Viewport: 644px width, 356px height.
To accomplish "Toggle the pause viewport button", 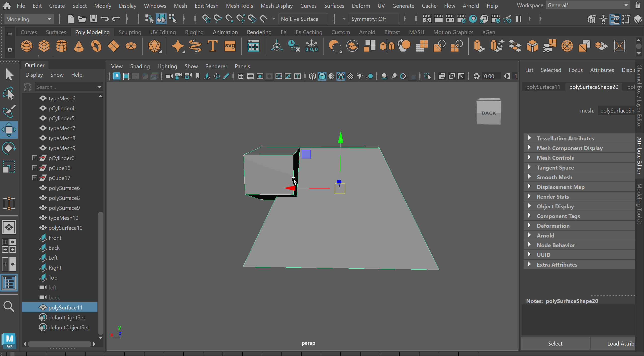I will pos(518,19).
